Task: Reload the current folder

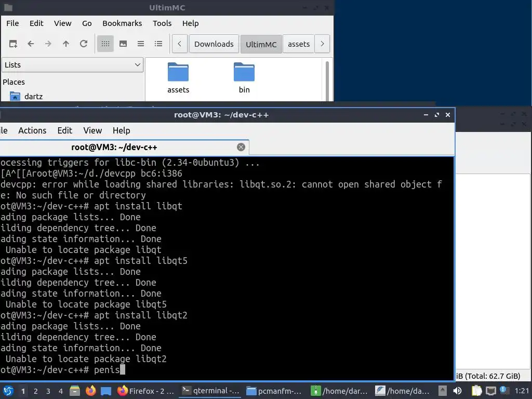Action: tap(84, 44)
